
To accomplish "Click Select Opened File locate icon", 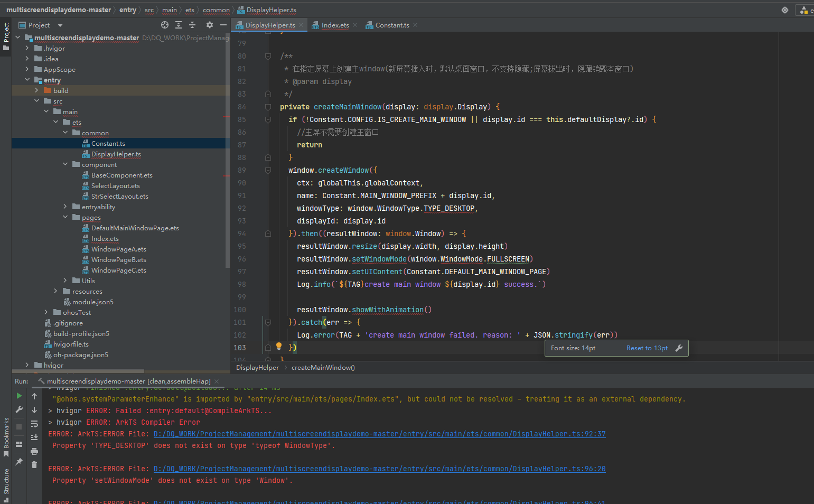I will (x=165, y=25).
